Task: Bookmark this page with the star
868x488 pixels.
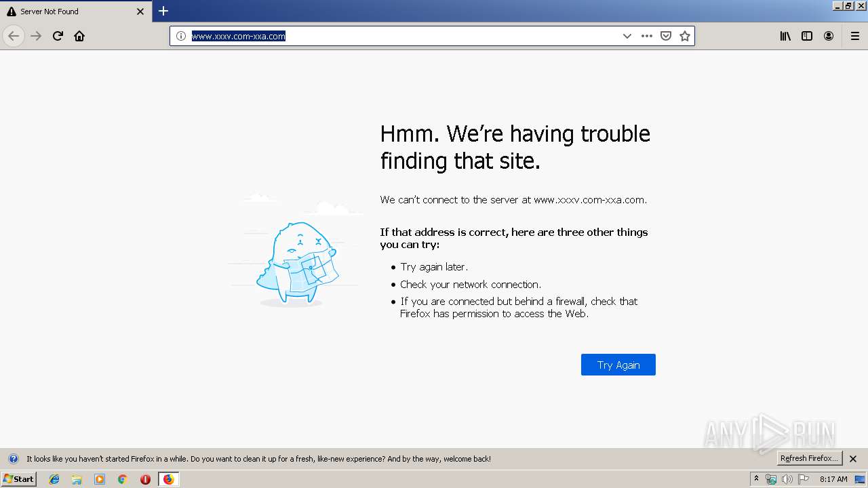Action: point(685,36)
